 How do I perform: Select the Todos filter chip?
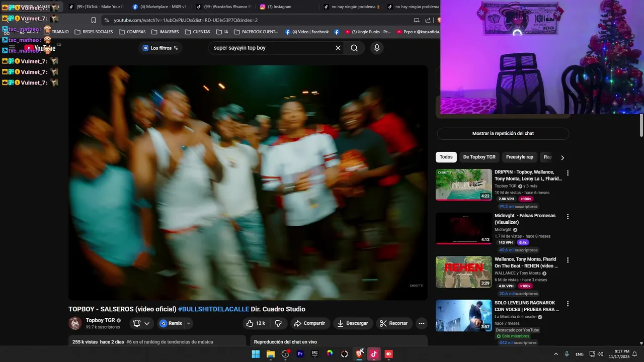[446, 157]
